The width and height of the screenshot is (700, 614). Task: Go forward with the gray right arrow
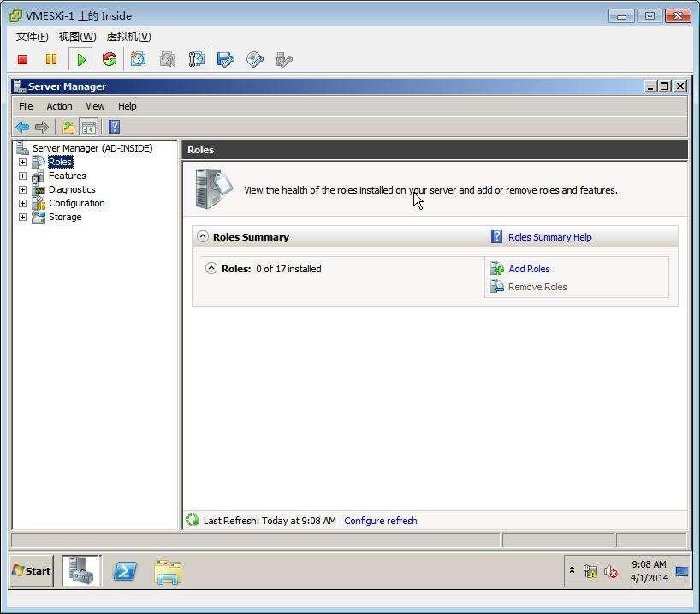(42, 128)
